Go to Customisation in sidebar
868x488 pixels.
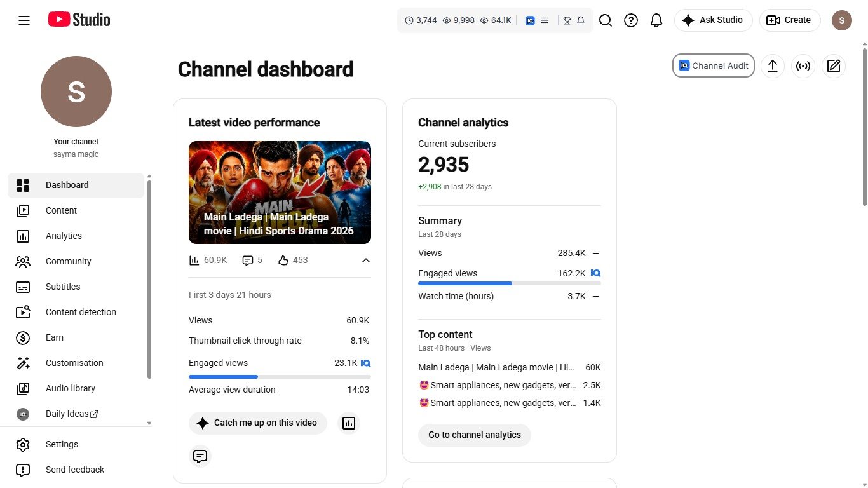click(x=76, y=363)
